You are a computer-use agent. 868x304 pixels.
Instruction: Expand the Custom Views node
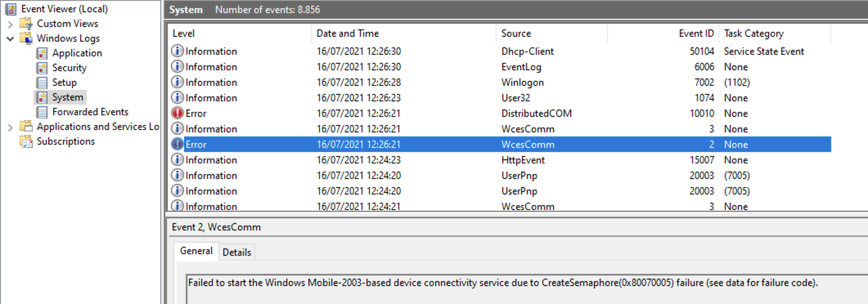[x=10, y=24]
